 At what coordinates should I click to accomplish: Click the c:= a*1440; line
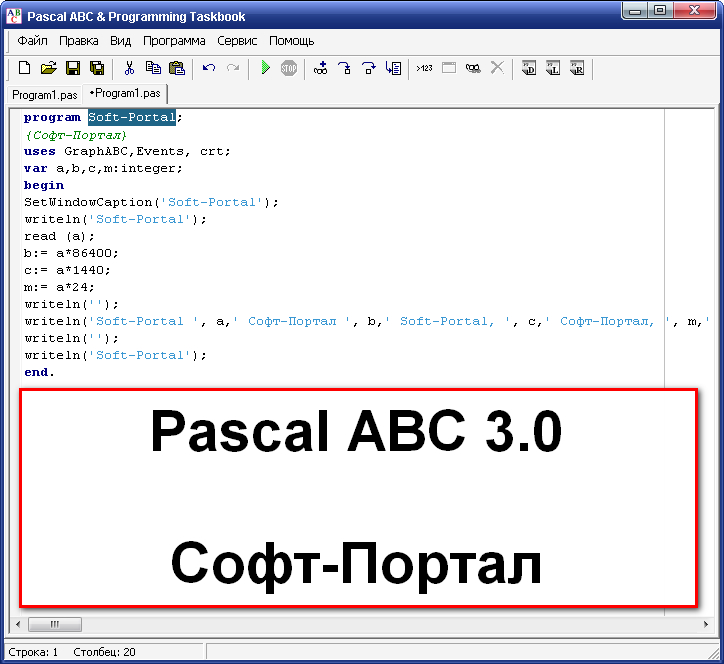[x=67, y=270]
